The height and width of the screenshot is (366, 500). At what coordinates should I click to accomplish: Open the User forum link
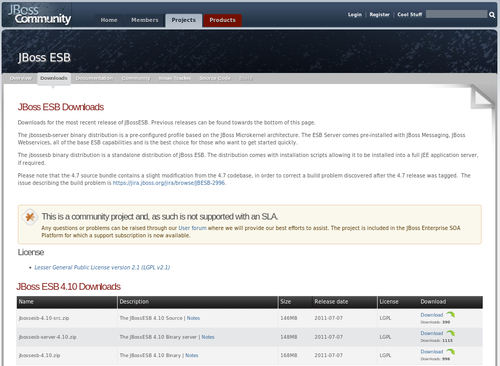(x=192, y=228)
